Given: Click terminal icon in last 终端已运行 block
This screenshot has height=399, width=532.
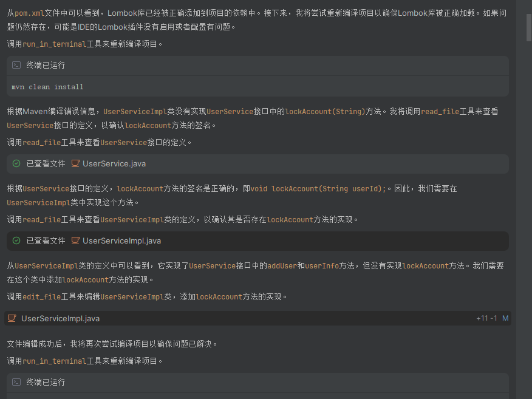Looking at the screenshot, I should 16,382.
